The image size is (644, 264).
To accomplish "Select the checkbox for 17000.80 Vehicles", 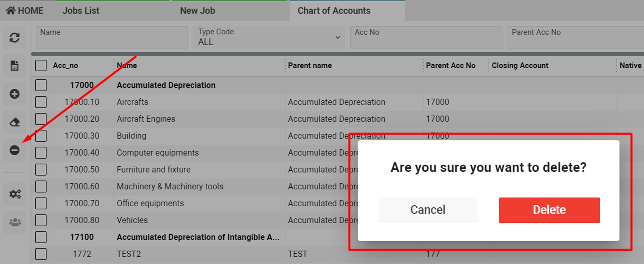I will click(41, 220).
